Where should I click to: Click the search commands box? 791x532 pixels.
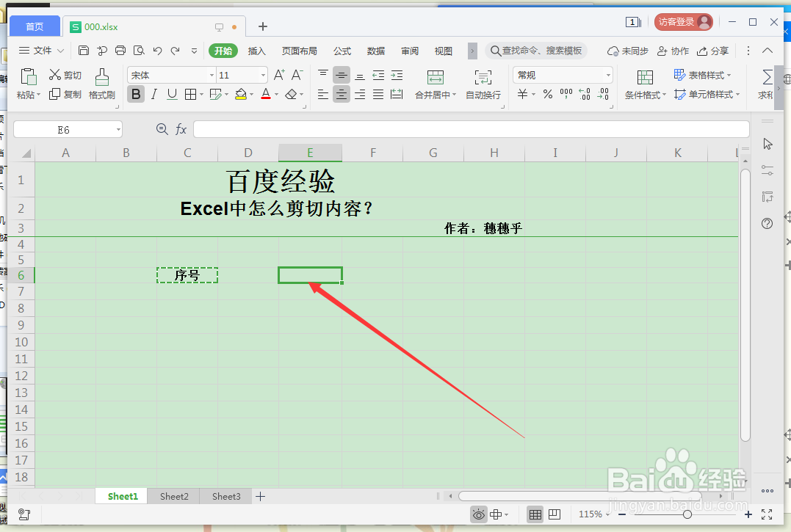[536, 51]
